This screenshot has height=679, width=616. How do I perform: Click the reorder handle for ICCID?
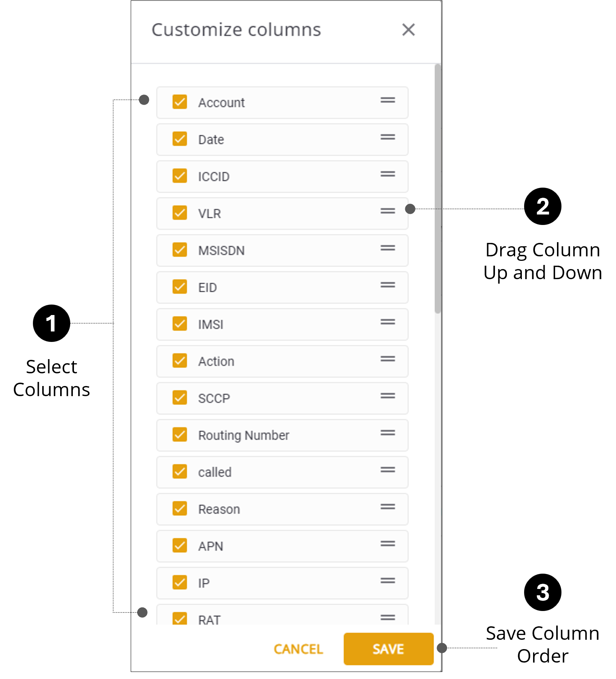coord(388,174)
